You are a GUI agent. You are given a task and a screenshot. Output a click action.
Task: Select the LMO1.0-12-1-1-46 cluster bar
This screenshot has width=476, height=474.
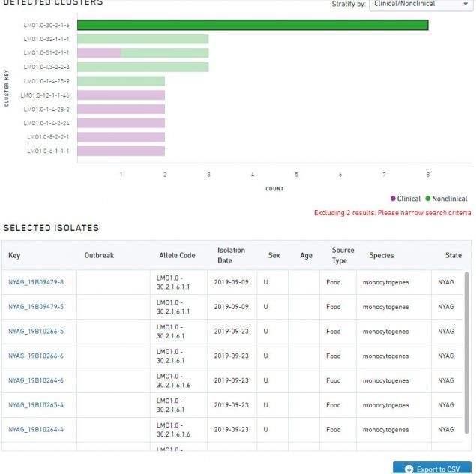[121, 95]
